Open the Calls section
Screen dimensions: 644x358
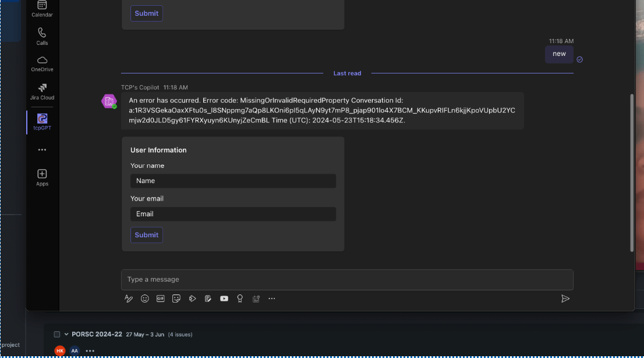pos(42,35)
